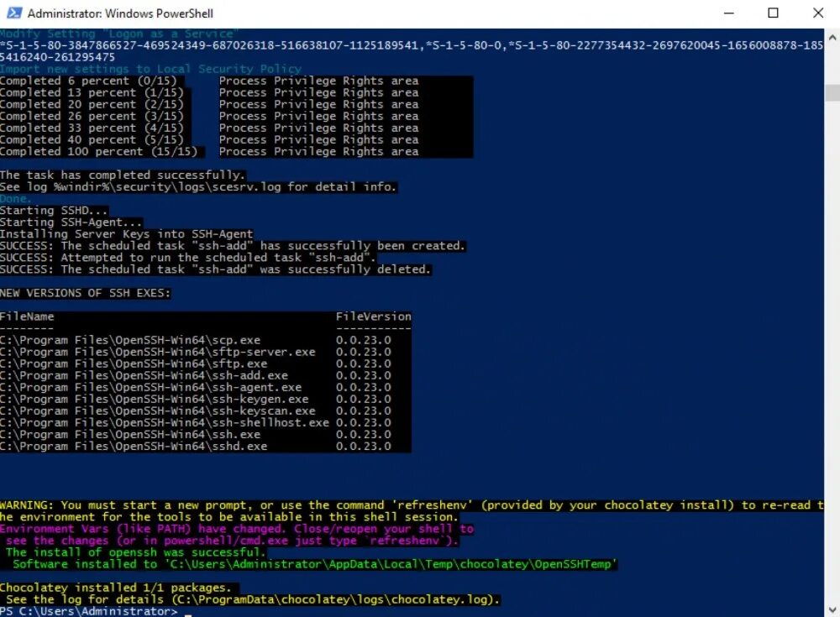Maximize the PowerShell window
This screenshot has height=617, width=840.
coord(773,13)
